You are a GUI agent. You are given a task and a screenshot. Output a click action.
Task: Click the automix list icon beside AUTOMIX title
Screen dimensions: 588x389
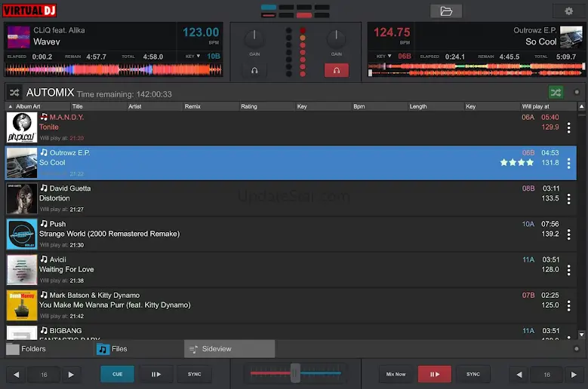14,93
